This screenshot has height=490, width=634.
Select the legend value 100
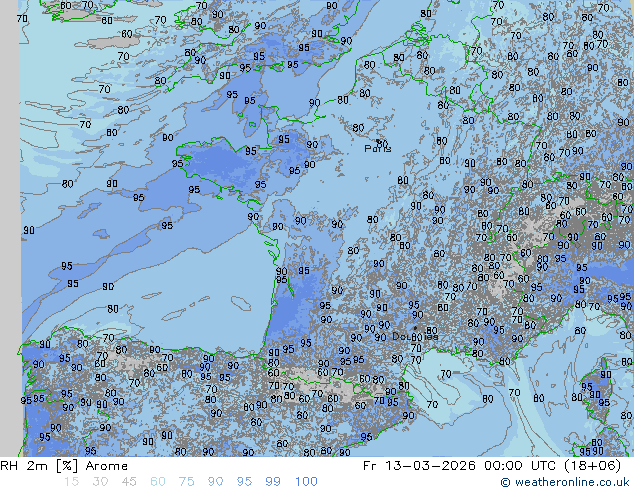click(306, 482)
